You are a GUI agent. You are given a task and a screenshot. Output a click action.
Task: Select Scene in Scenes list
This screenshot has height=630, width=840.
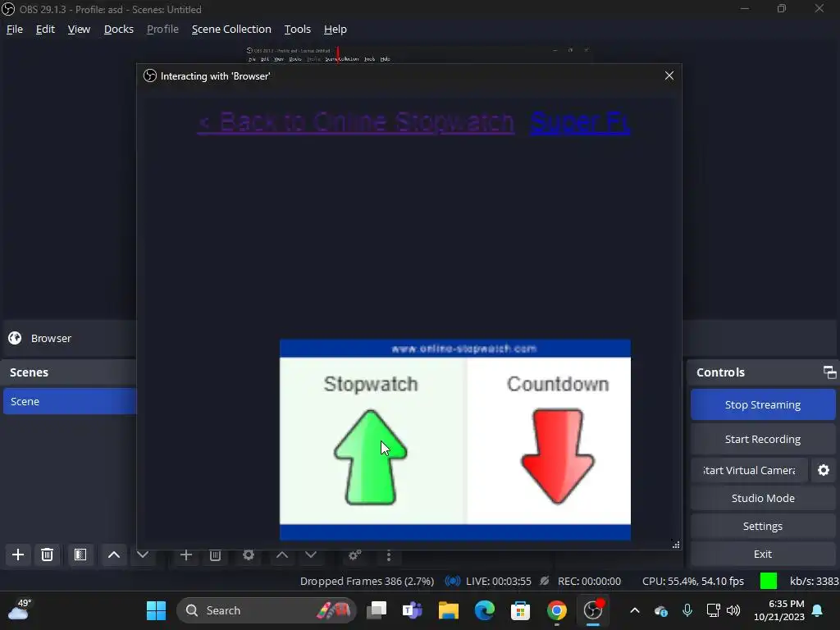pos(70,401)
